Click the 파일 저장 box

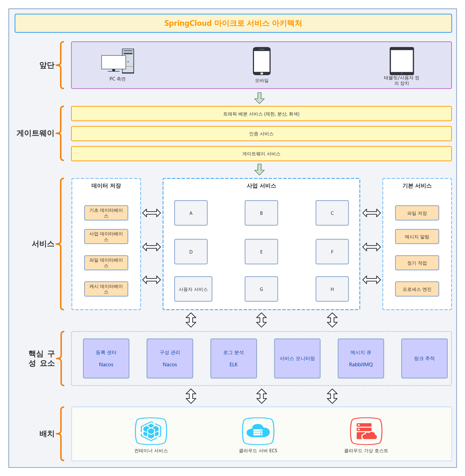[x=417, y=213]
